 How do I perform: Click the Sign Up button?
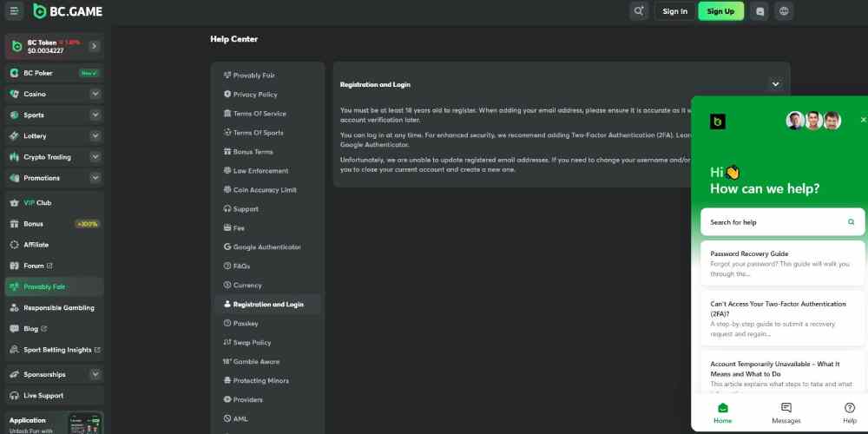pyautogui.click(x=720, y=11)
